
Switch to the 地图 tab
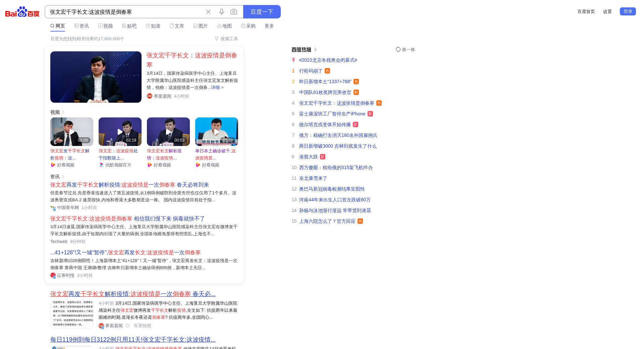point(224,26)
